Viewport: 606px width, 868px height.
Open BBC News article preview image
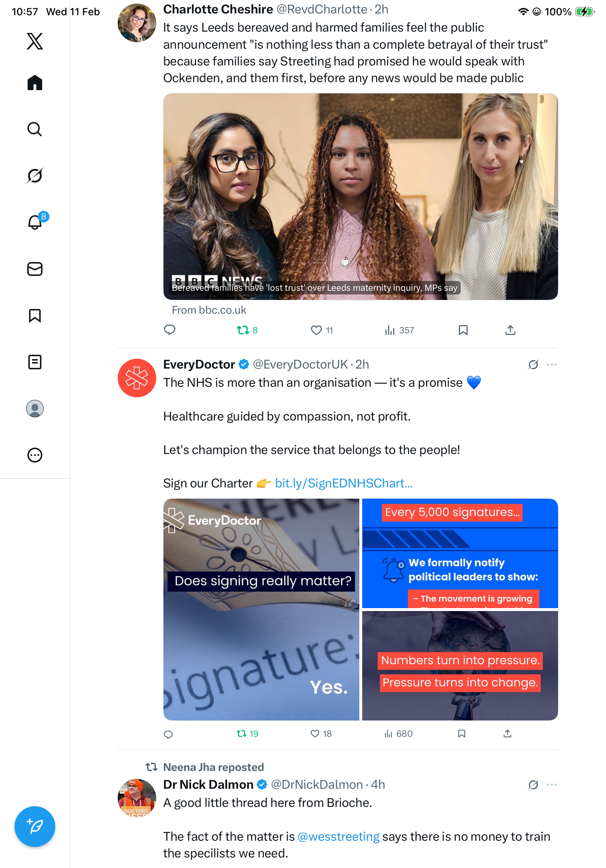click(360, 197)
